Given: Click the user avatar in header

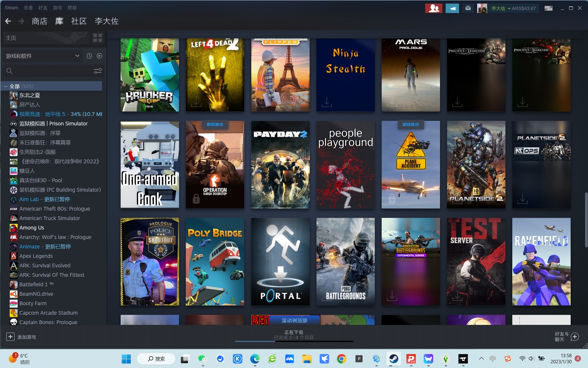Looking at the screenshot, I should (x=482, y=8).
